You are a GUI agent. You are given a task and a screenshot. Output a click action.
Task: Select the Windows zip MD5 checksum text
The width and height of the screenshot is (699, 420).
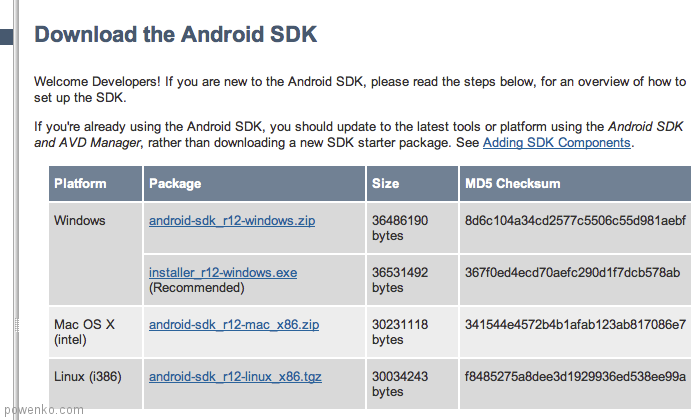coord(575,221)
